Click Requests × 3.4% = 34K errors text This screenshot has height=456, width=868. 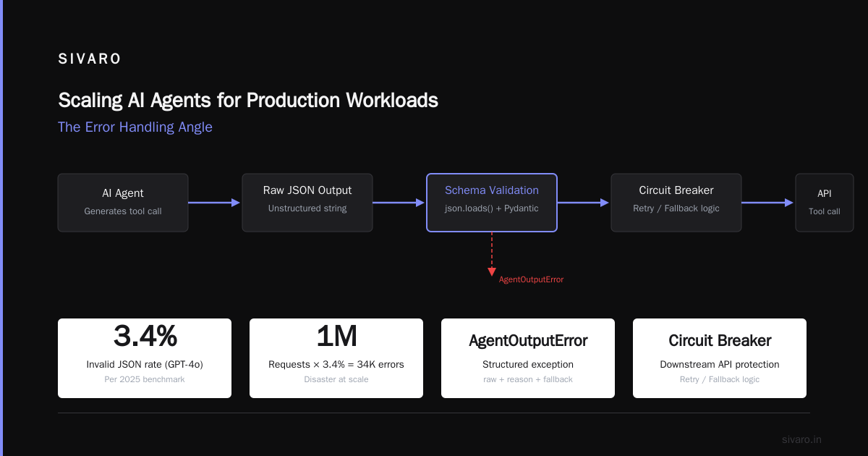(336, 364)
